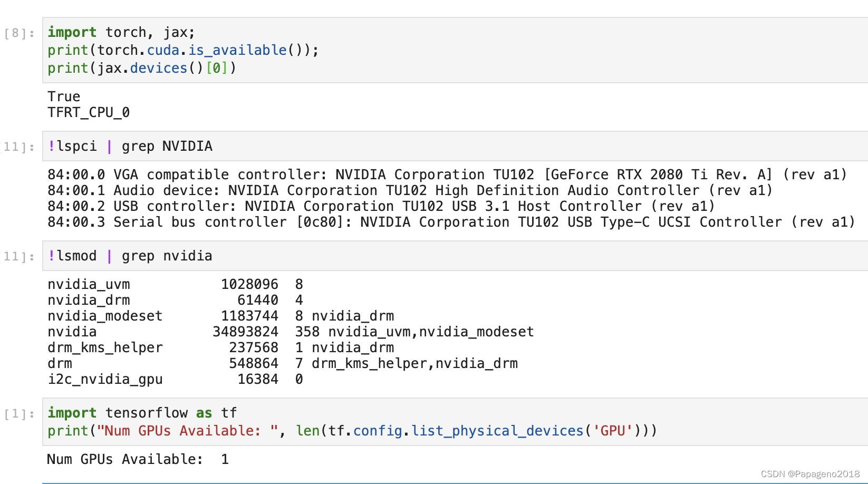Click the output text 'TFRT_CPU_0'

click(89, 112)
